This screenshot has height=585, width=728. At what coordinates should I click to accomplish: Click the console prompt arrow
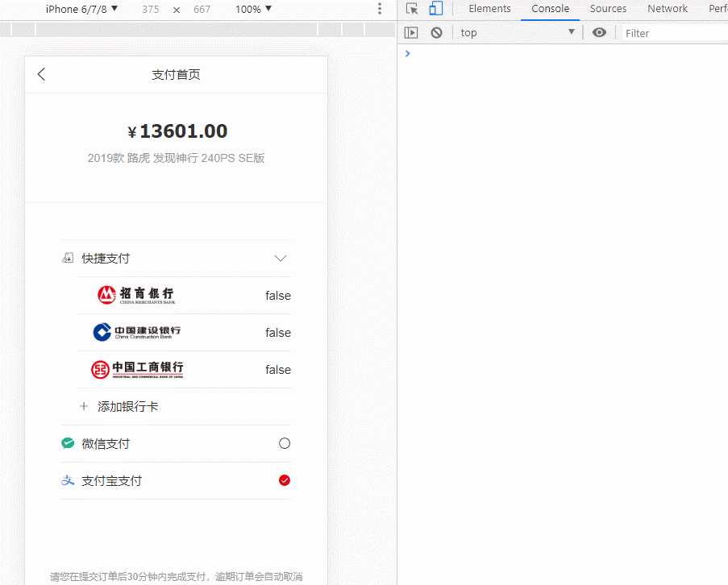(407, 53)
